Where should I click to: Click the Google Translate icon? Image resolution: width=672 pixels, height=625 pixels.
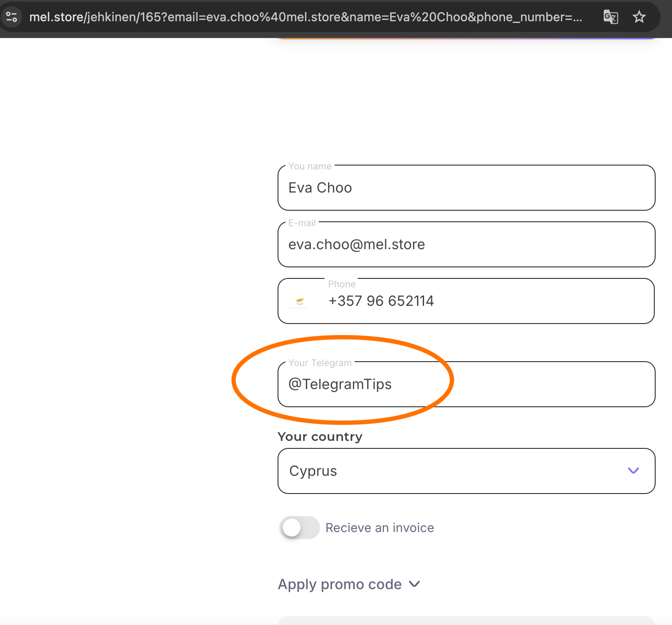click(610, 17)
